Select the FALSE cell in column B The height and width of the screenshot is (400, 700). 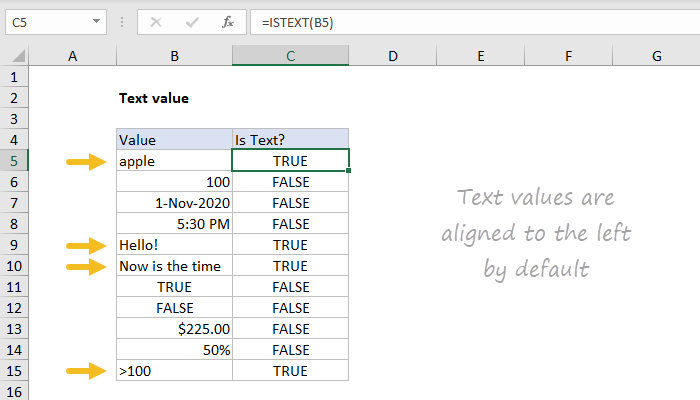(175, 308)
